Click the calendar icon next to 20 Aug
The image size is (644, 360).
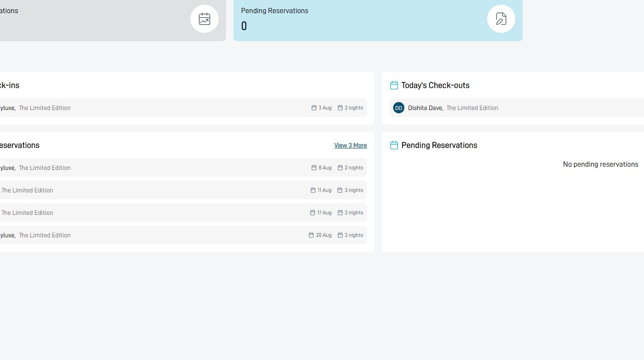pyautogui.click(x=311, y=235)
